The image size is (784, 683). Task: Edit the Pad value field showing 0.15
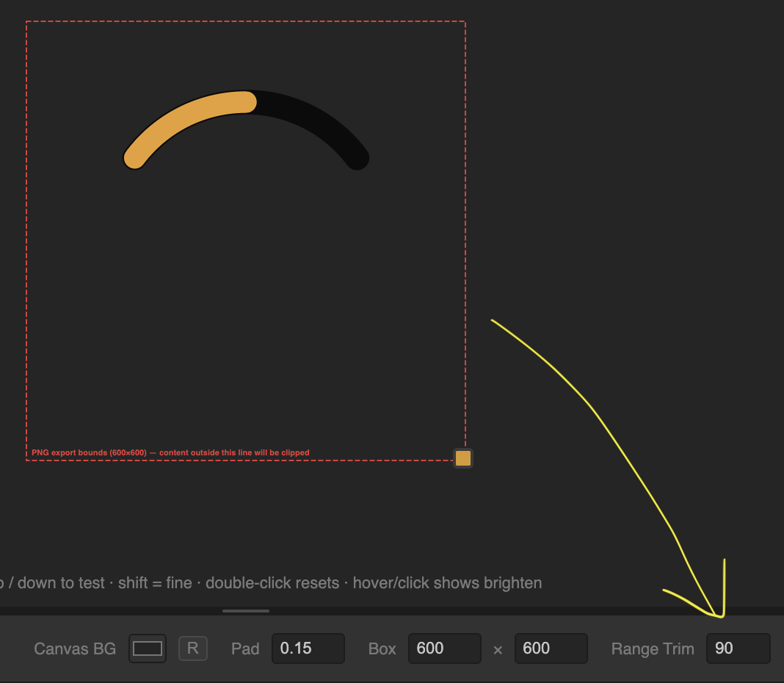tap(308, 648)
